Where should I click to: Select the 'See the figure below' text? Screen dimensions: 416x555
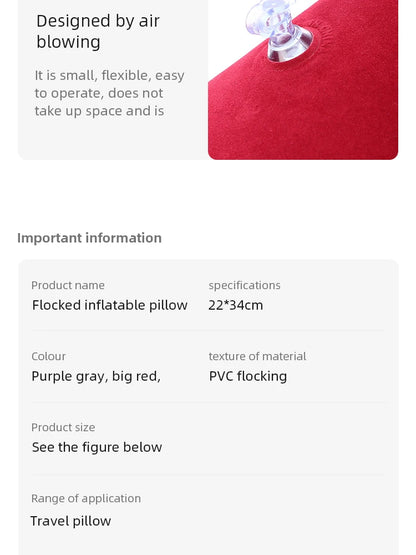[x=97, y=447]
